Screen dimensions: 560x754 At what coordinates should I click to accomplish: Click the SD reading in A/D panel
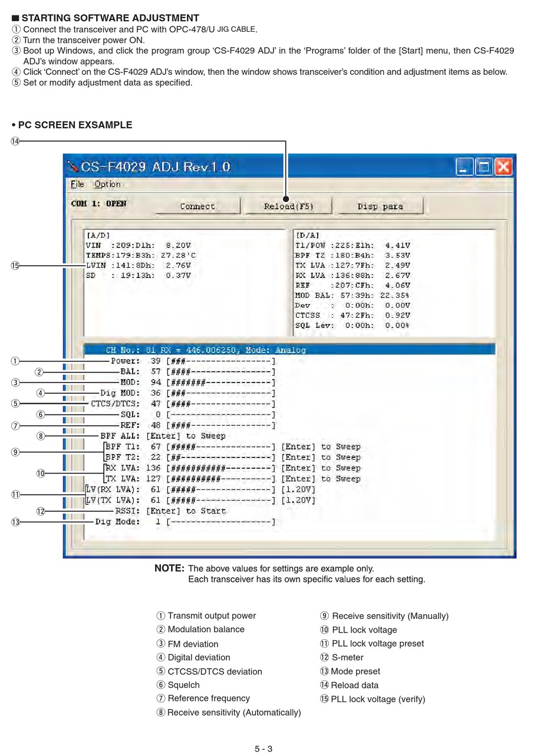[139, 275]
